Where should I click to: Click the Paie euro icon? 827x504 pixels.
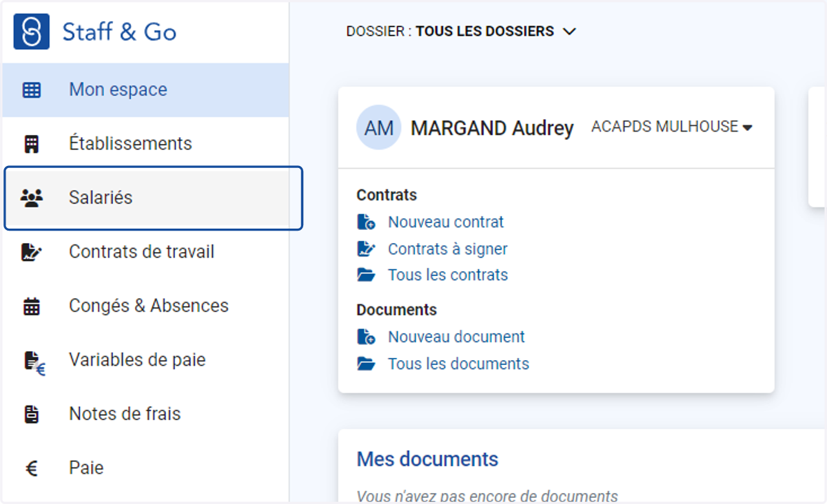(32, 469)
